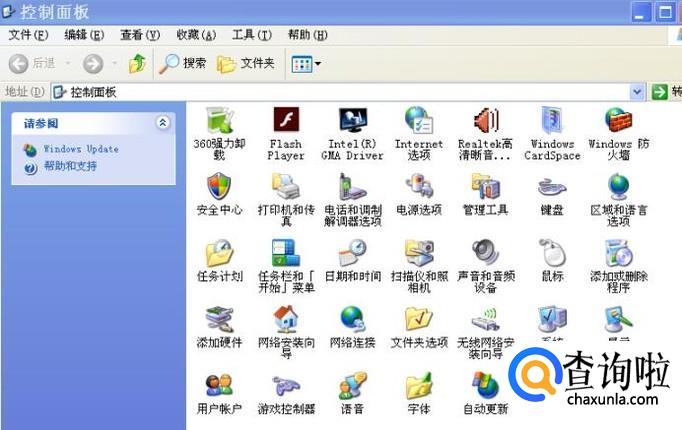The width and height of the screenshot is (682, 430).
Task: Open Windows 防火墙 icon
Action: [x=618, y=123]
